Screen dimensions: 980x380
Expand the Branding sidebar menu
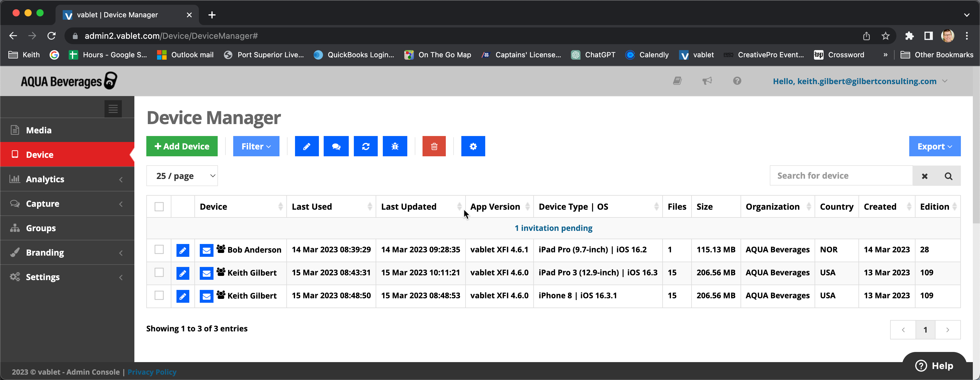pyautogui.click(x=67, y=252)
